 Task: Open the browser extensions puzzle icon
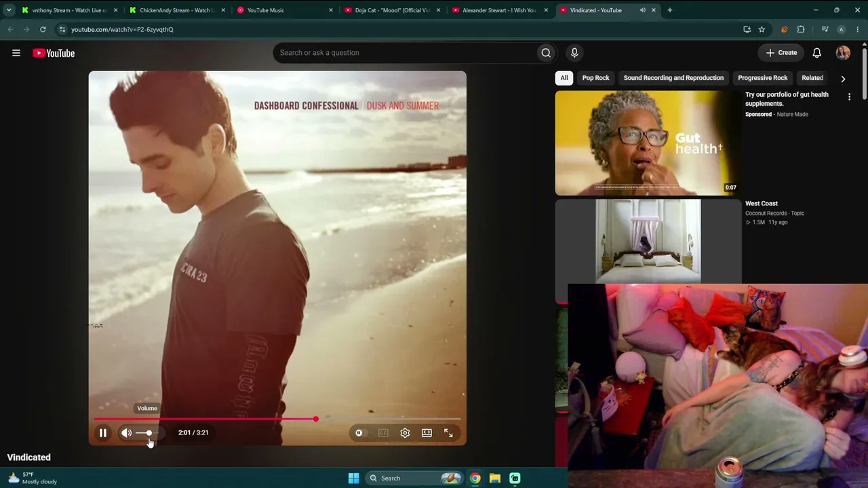(x=801, y=29)
